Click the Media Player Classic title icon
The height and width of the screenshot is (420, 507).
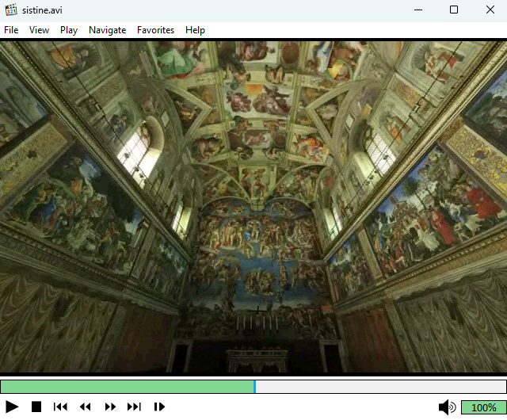(x=11, y=10)
